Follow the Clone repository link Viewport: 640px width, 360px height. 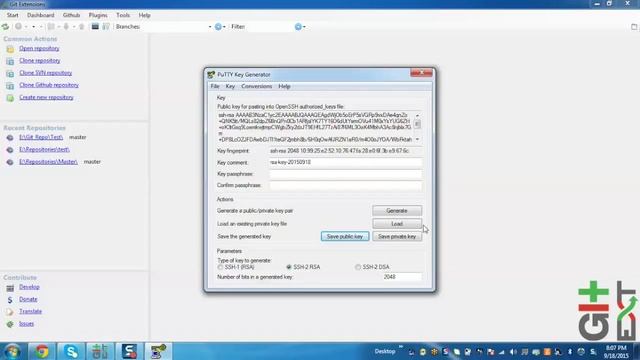point(40,61)
